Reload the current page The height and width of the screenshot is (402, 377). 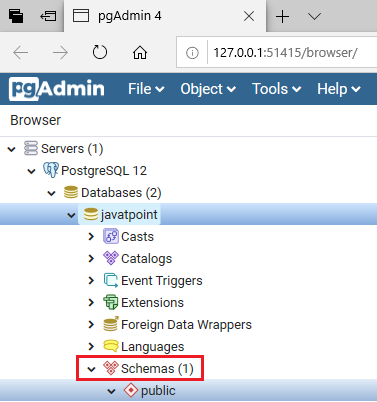pyautogui.click(x=100, y=52)
